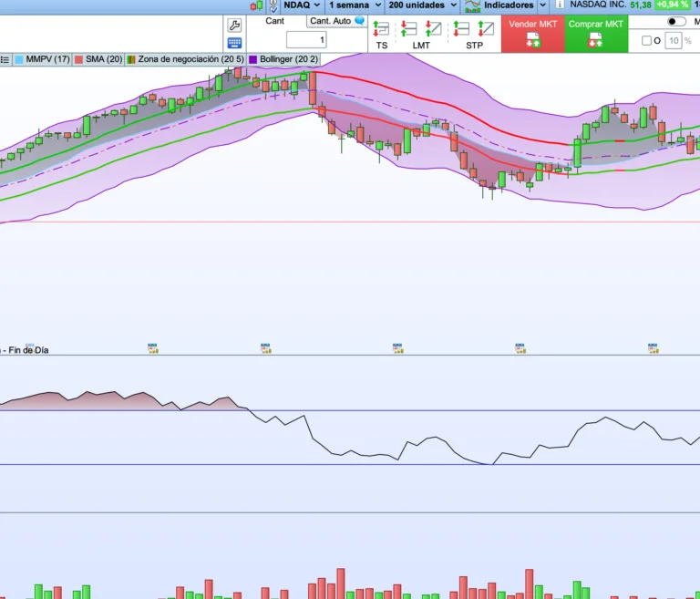Toggle the switch above the percent field
The image size is (700, 599).
pyautogui.click(x=676, y=22)
